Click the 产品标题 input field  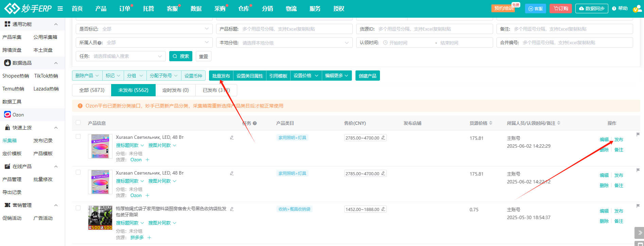(x=295, y=29)
